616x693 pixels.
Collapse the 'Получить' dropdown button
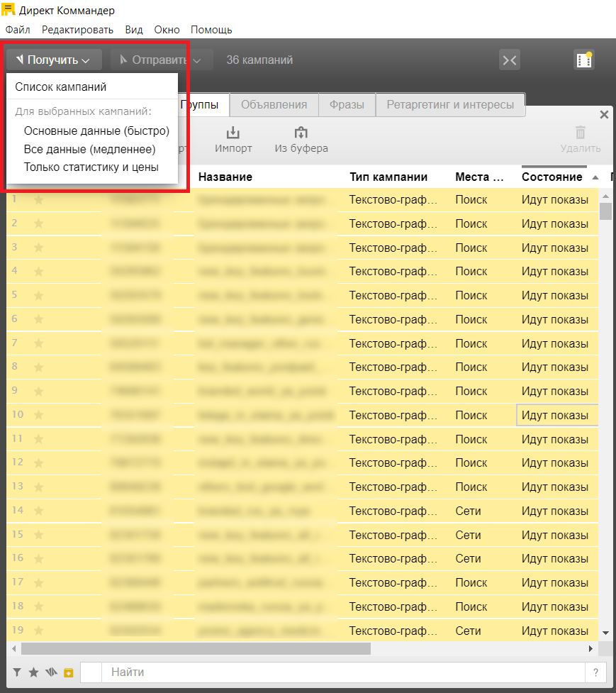pos(54,60)
